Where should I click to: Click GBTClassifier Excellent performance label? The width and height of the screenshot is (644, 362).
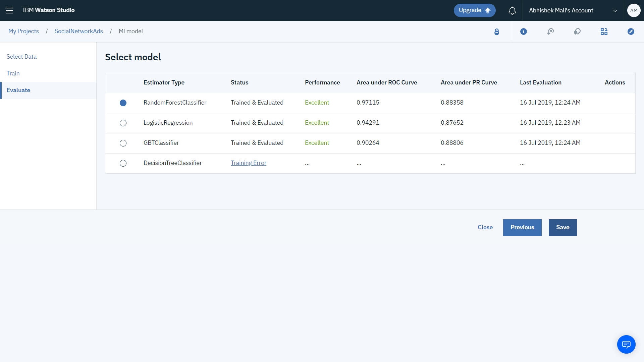317,143
